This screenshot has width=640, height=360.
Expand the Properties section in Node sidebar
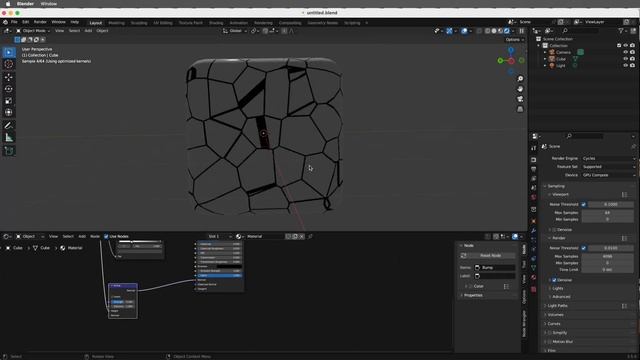(473, 295)
